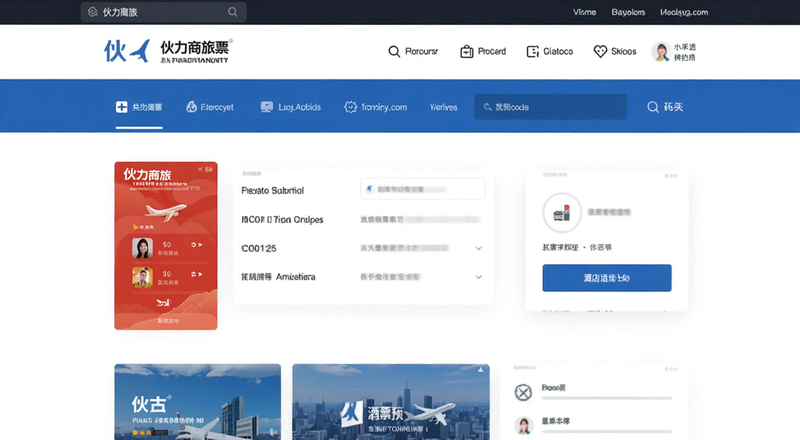Click the Procard briefcase icon
Screen dimensions: 800x440
click(x=466, y=52)
